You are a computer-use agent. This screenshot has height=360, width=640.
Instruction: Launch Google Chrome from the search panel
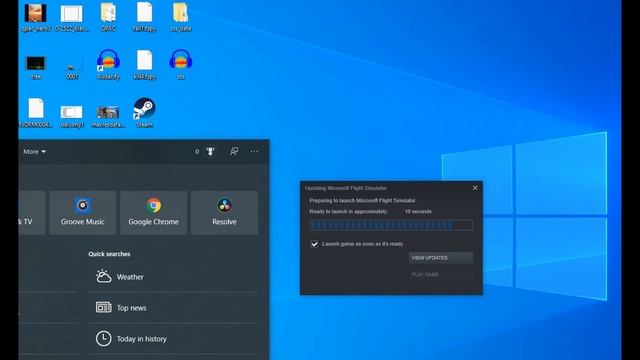coord(153,212)
